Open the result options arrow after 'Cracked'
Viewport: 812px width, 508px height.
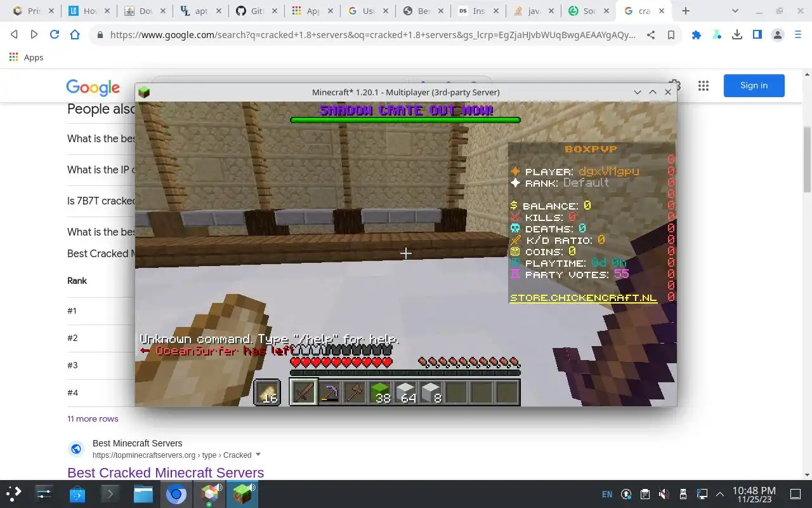258,455
